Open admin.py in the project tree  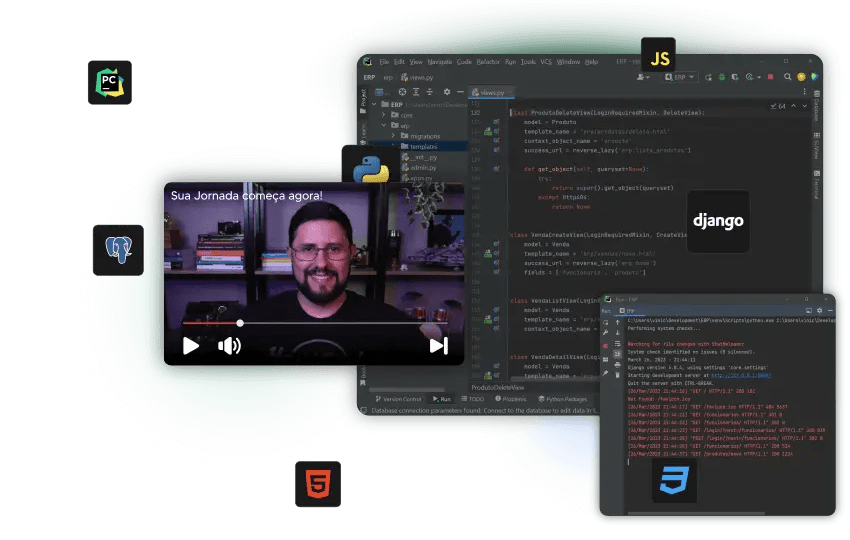click(418, 168)
